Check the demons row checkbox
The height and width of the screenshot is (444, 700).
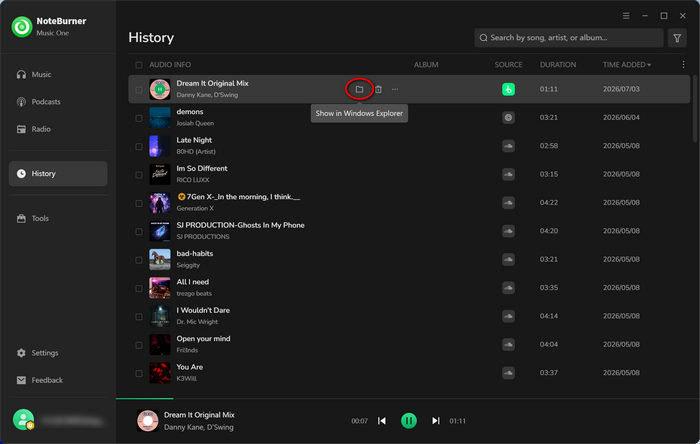tap(139, 118)
